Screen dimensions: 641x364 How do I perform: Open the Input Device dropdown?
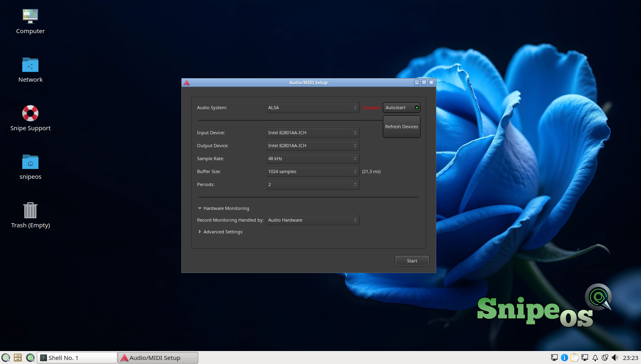(x=313, y=133)
